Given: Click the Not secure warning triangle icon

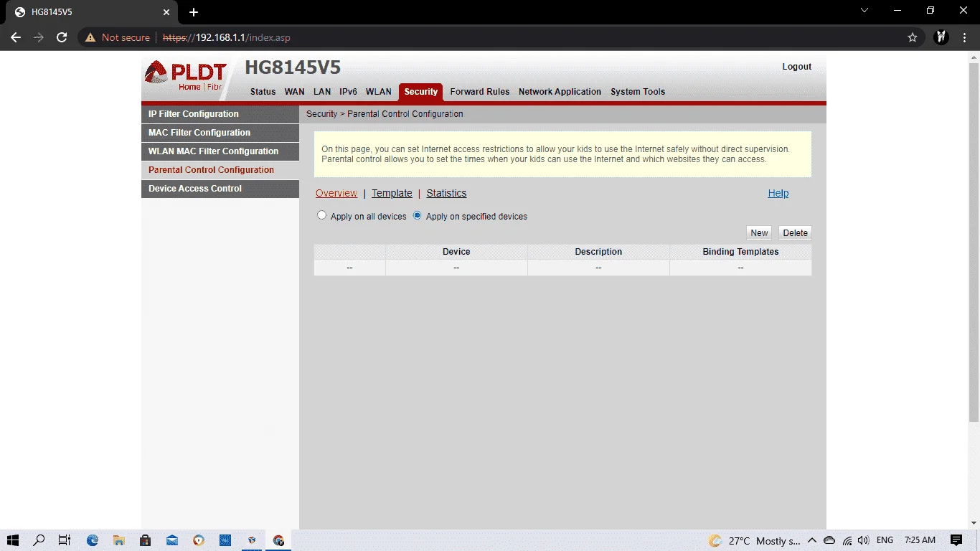Looking at the screenshot, I should [x=90, y=37].
